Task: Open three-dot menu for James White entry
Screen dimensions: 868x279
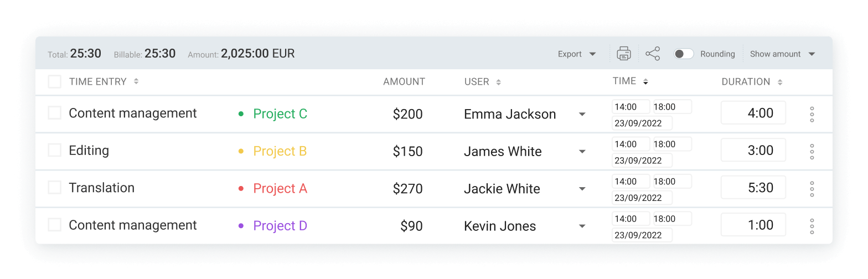Action: pos(812,151)
